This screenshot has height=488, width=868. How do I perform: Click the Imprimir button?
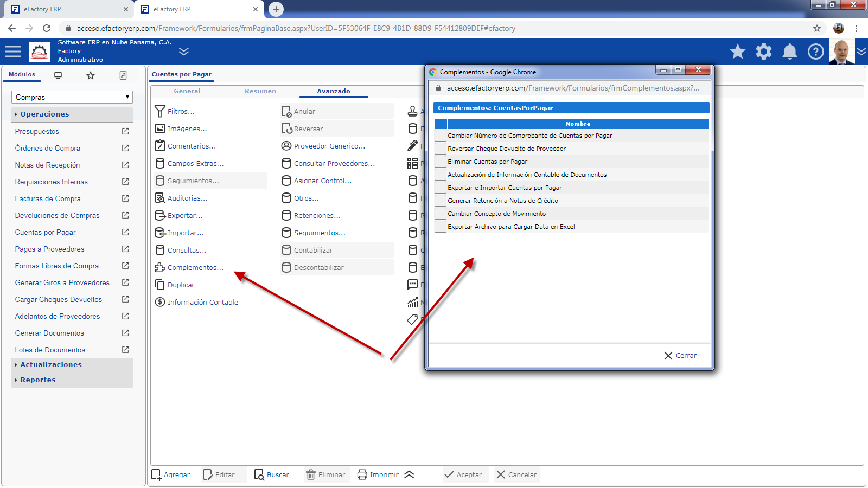(378, 474)
